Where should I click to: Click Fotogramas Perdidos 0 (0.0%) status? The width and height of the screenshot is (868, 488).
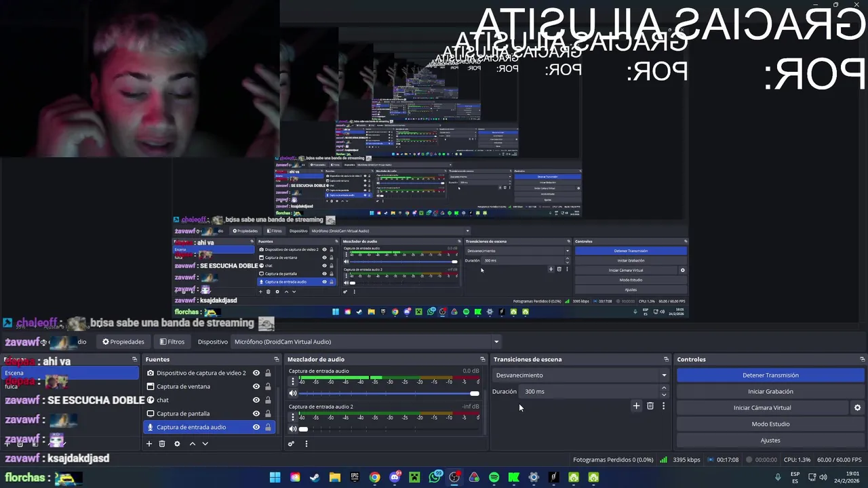[x=613, y=460]
